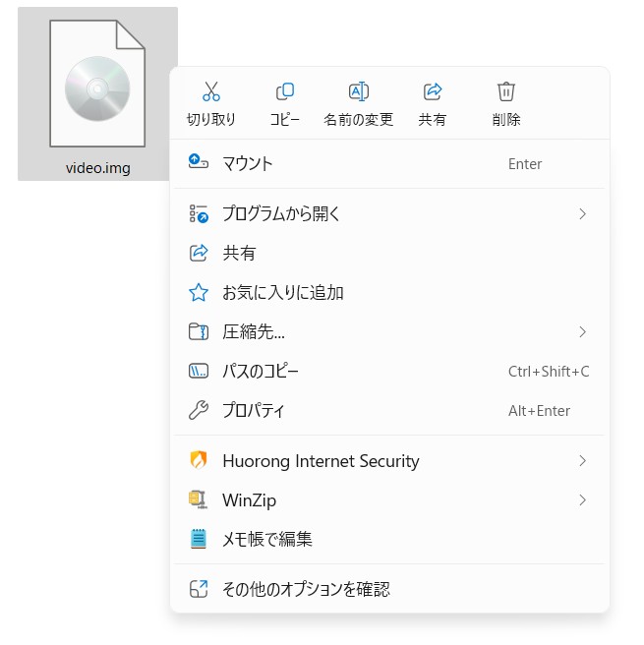Open the WinZip menu entry
This screenshot has height=645, width=644.
click(x=389, y=500)
